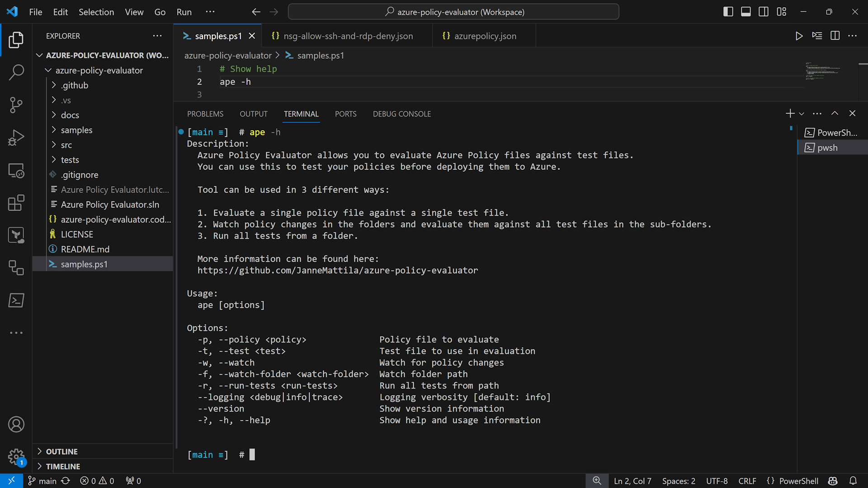The image size is (868, 488).
Task: Split the editor right
Action: pyautogui.click(x=835, y=36)
